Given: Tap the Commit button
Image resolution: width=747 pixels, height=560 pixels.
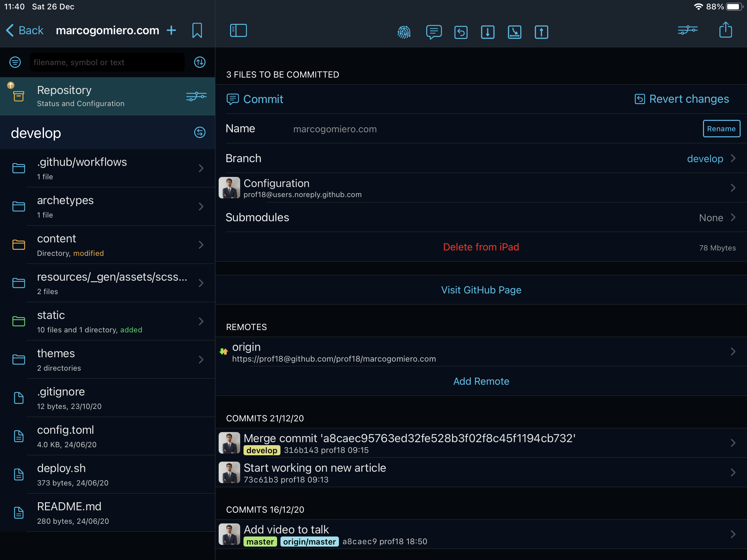Looking at the screenshot, I should pos(255,99).
